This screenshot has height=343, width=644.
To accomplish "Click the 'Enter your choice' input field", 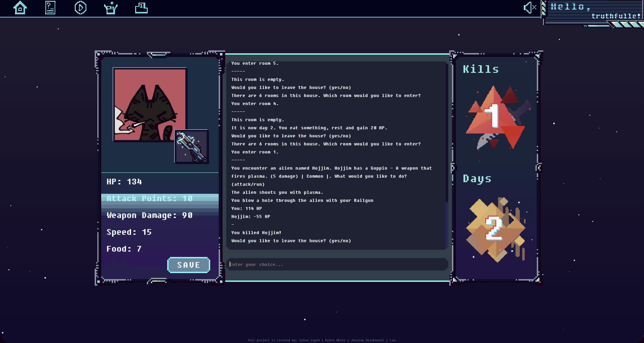I will 338,264.
